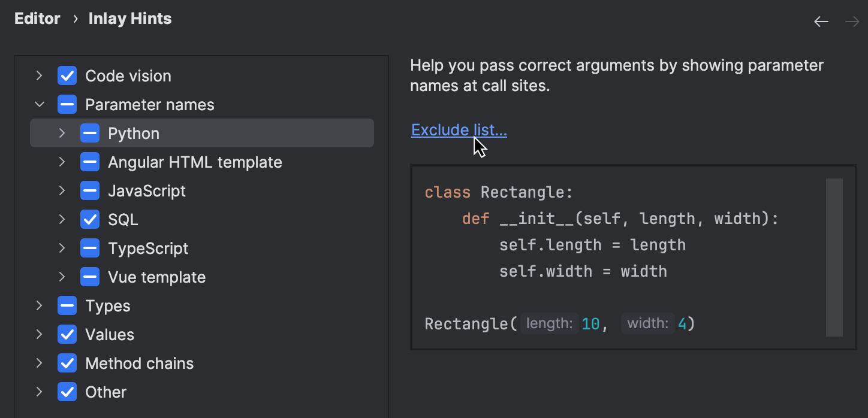The image size is (868, 418).
Task: Select the highlighted Python tree item
Action: (134, 133)
